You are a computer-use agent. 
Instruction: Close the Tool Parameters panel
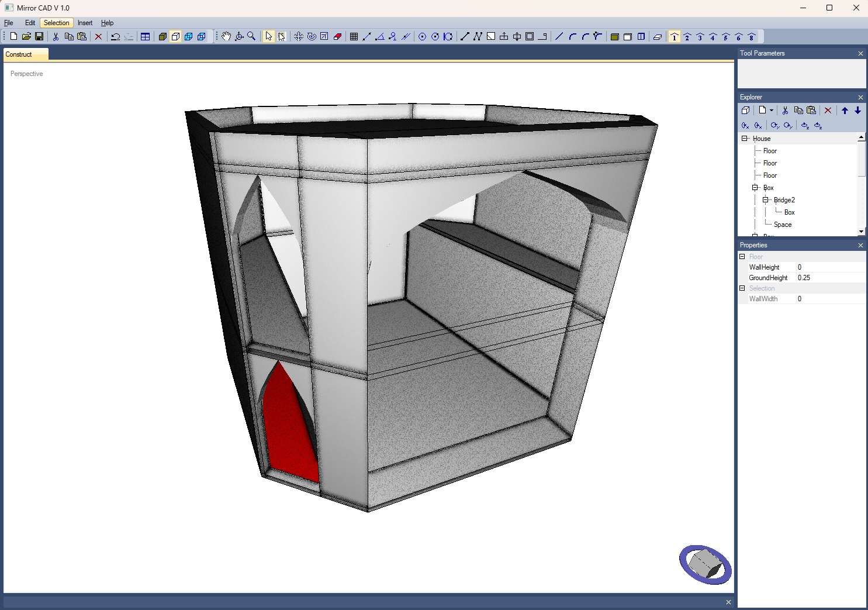click(x=860, y=53)
